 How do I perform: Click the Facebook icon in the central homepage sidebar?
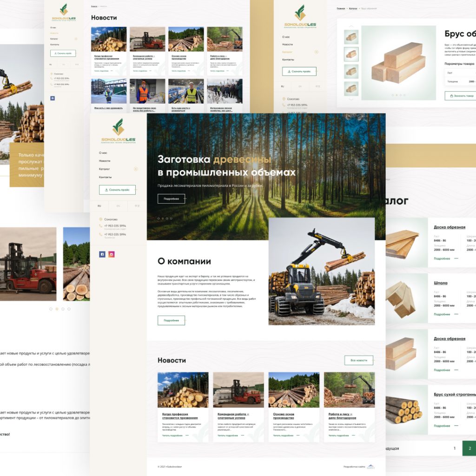102,254
